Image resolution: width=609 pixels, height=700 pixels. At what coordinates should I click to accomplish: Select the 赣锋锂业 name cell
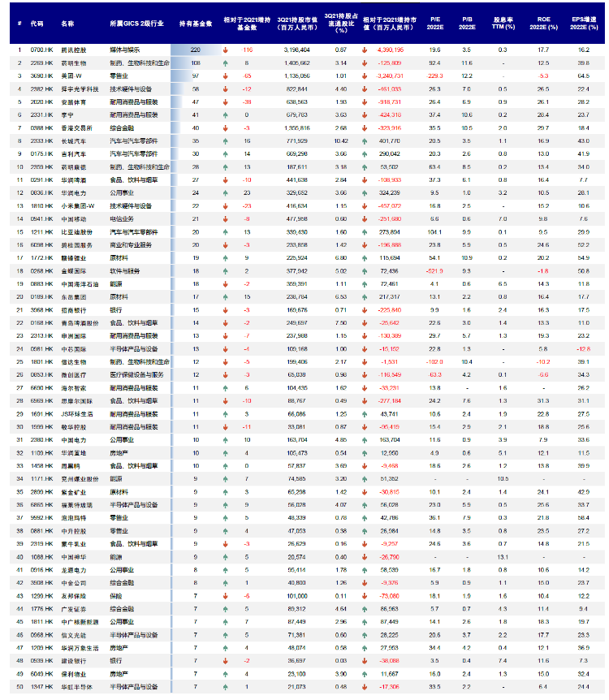[x=74, y=258]
